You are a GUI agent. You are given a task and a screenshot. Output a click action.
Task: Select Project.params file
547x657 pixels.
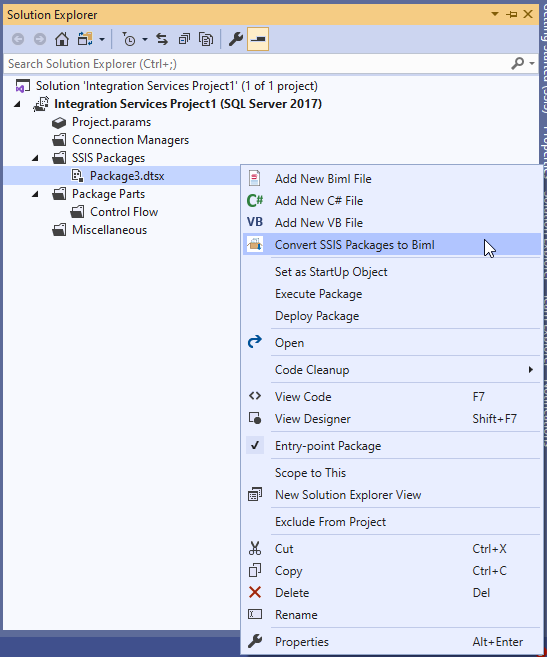111,122
